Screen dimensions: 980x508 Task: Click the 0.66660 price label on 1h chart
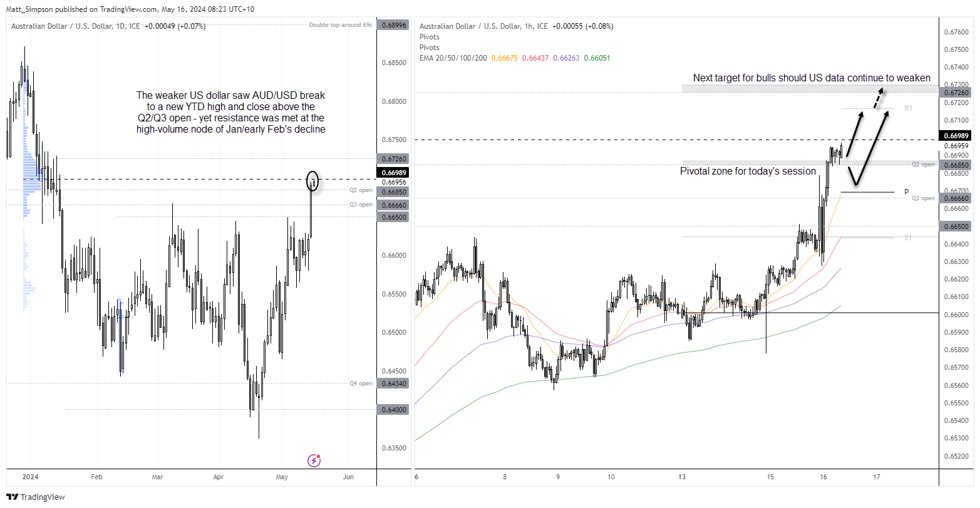pos(956,198)
